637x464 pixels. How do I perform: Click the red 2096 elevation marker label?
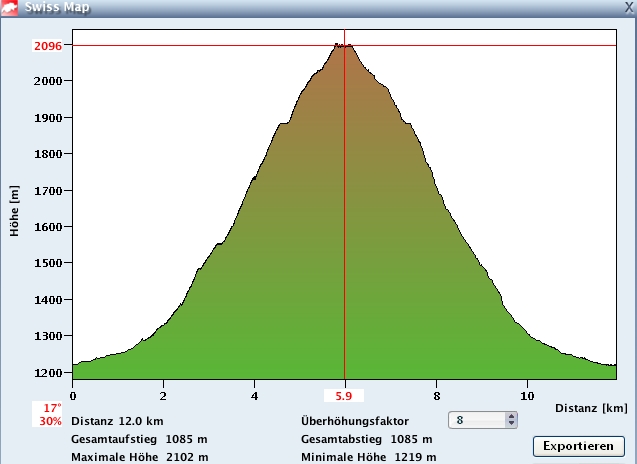pos(47,46)
